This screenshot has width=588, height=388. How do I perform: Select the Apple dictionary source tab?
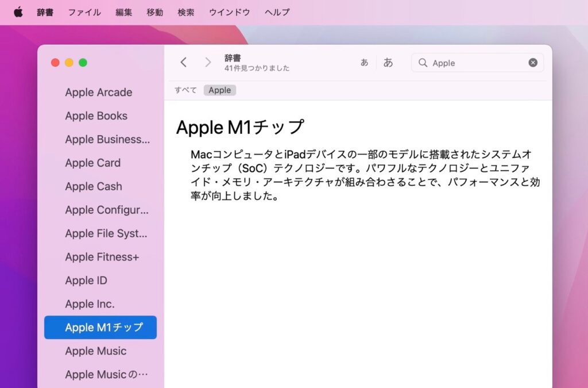pos(220,90)
